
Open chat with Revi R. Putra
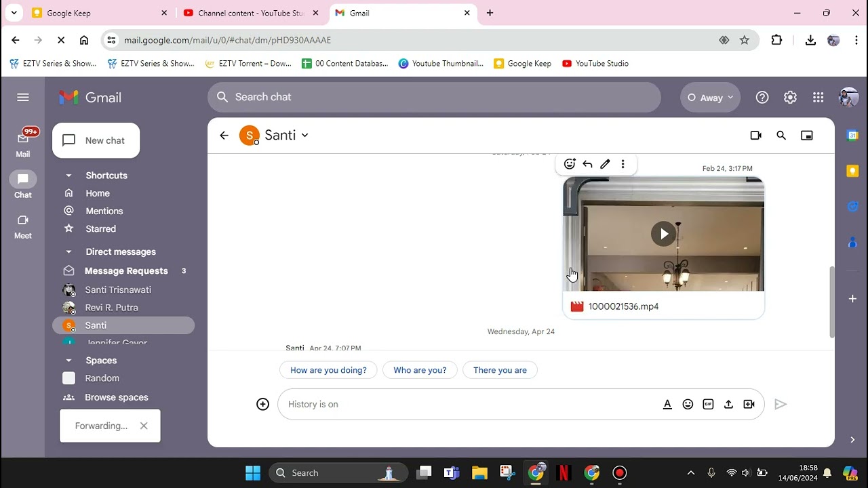coord(111,307)
